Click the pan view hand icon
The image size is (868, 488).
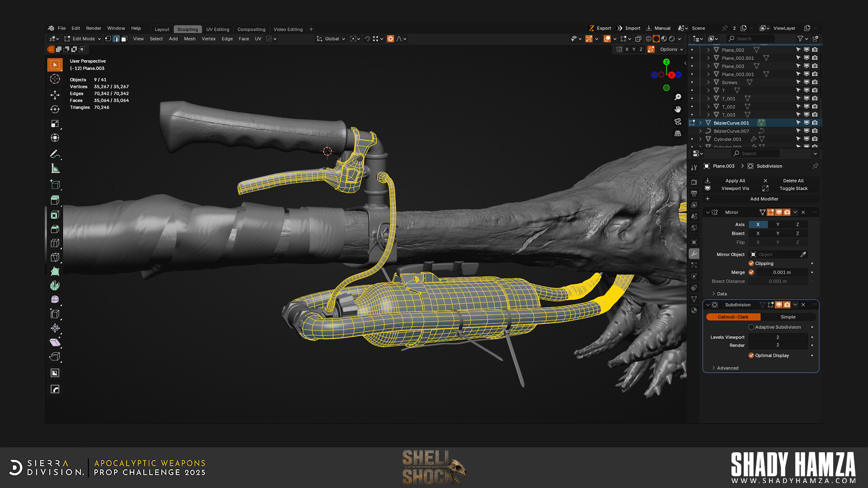click(x=678, y=109)
